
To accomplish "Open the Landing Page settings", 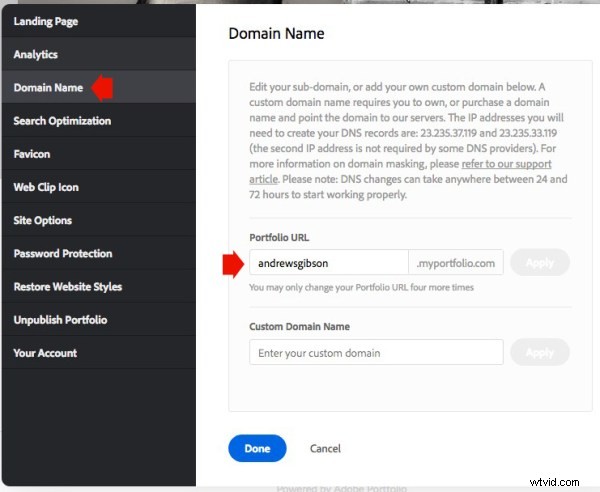I will point(45,21).
